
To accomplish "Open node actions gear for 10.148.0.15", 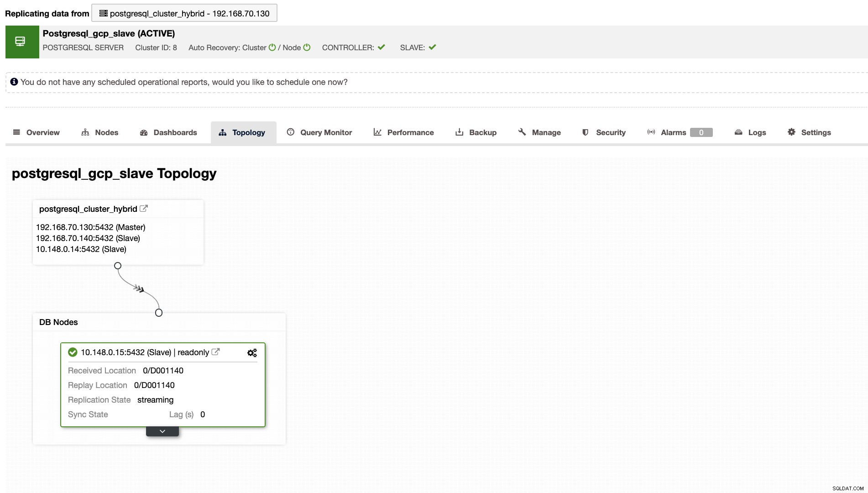I will click(252, 352).
